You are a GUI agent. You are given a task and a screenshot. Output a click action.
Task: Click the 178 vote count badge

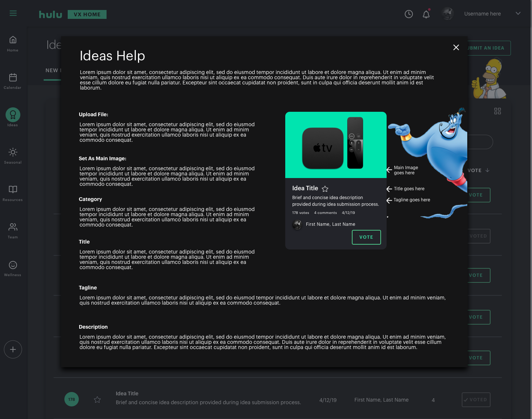click(72, 399)
